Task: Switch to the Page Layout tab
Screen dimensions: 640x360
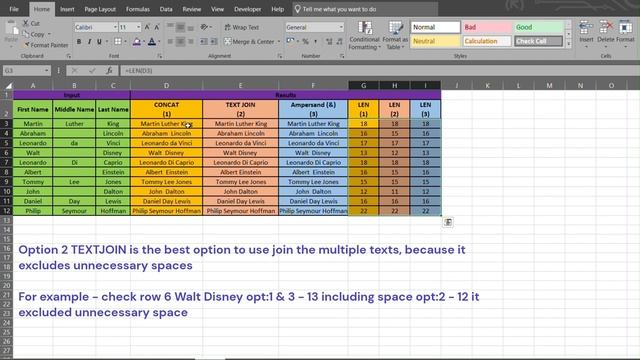Action: click(100, 9)
